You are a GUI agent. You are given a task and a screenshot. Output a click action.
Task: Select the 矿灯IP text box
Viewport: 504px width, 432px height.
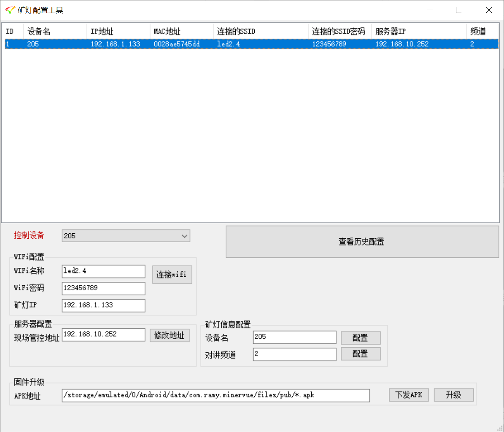(x=103, y=305)
